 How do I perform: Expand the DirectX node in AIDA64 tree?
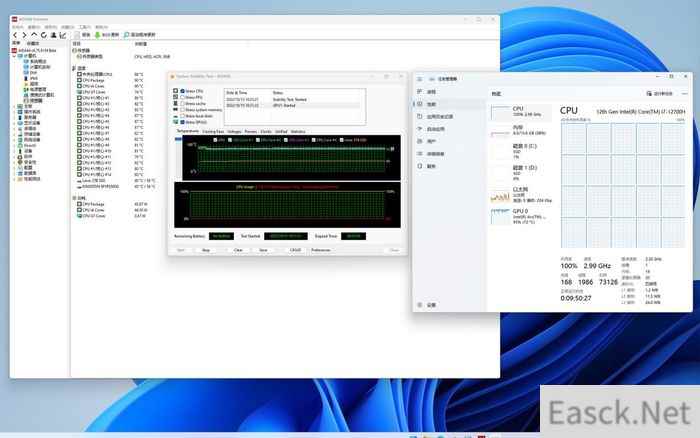pyautogui.click(x=14, y=146)
